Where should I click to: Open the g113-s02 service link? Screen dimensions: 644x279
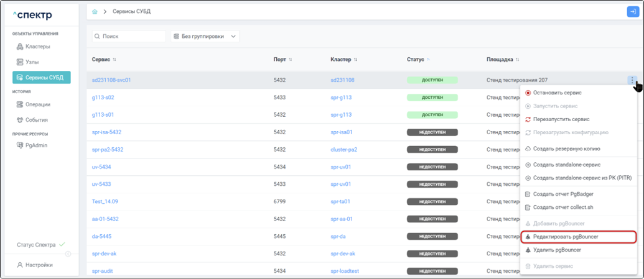click(x=103, y=98)
